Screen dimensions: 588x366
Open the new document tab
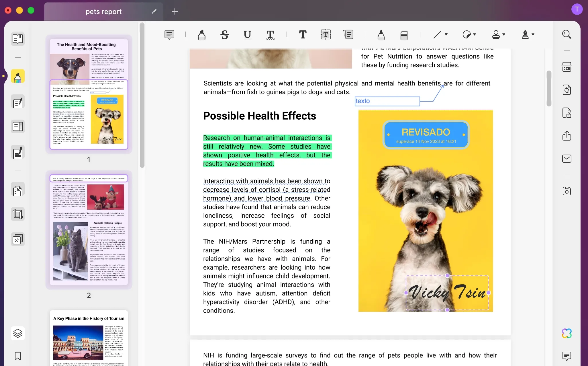[175, 11]
